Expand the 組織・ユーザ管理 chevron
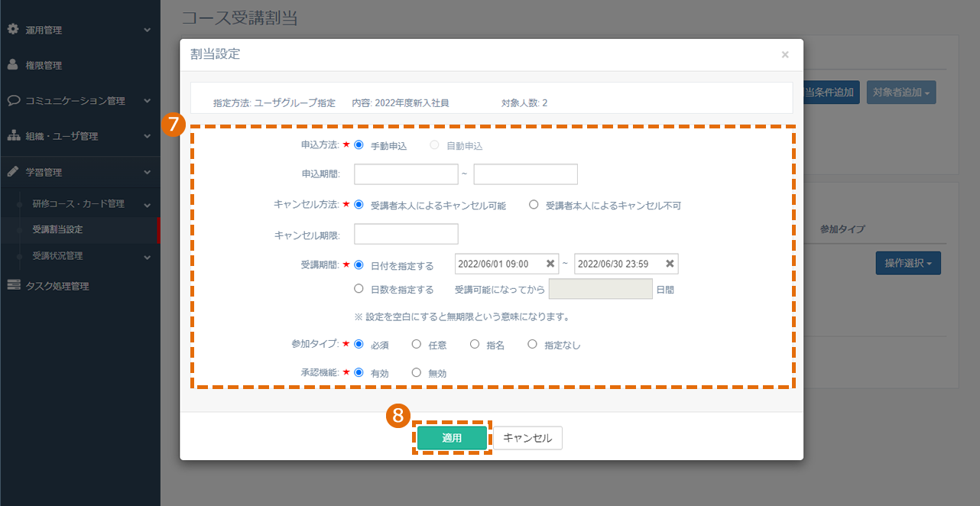The width and height of the screenshot is (980, 506). point(147,136)
